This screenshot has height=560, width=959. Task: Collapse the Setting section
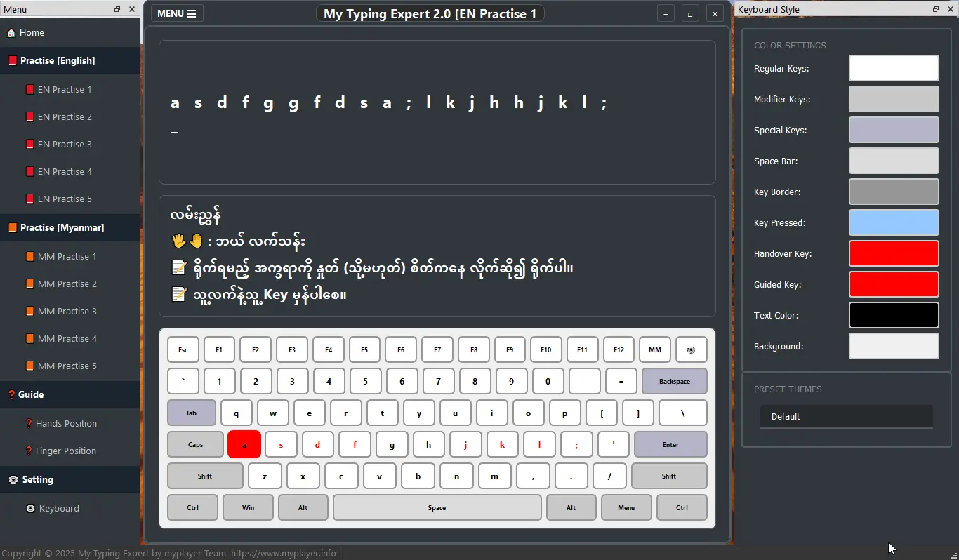point(70,479)
